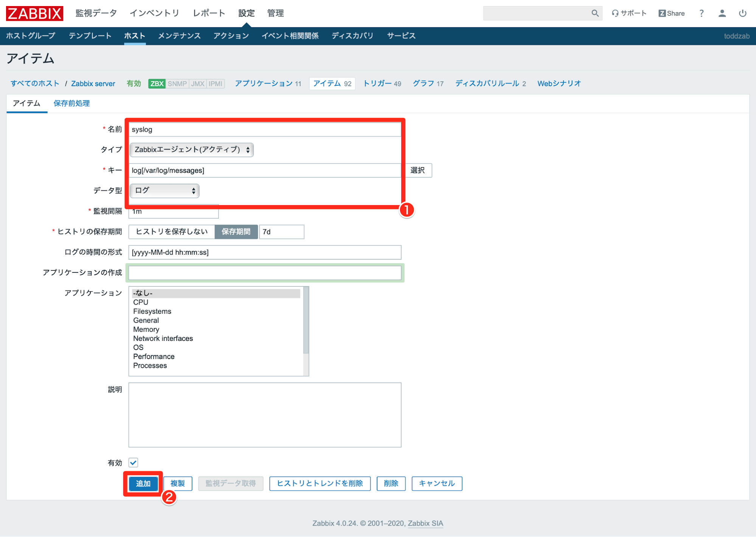Viewport: 756px width, 537px height.
Task: Click the power logout icon
Action: click(742, 13)
